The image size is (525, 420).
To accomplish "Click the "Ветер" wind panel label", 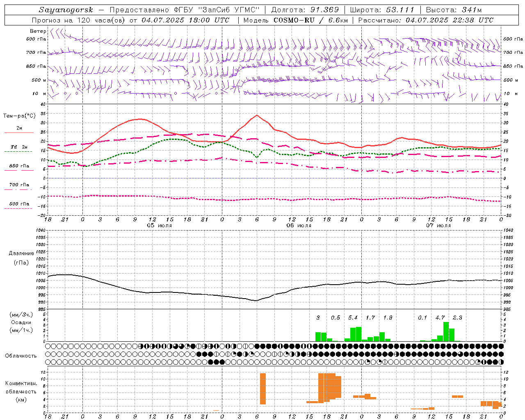I will (38, 31).
